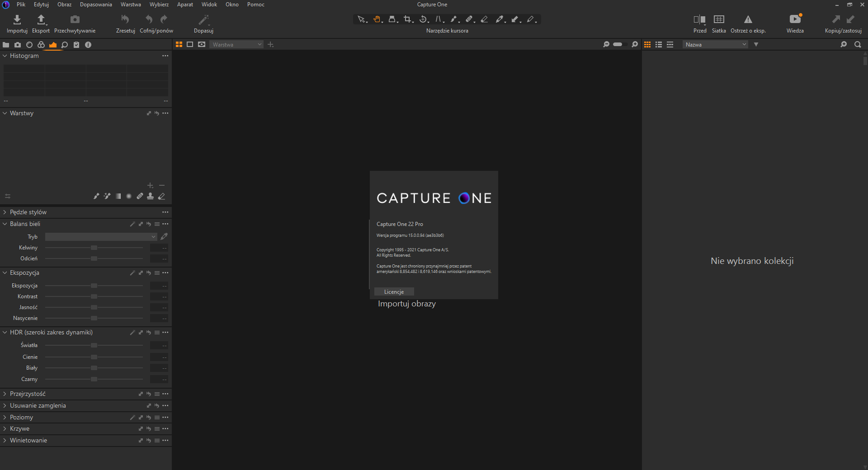This screenshot has height=470, width=868.
Task: Select the healing bandage tool
Action: (x=469, y=19)
